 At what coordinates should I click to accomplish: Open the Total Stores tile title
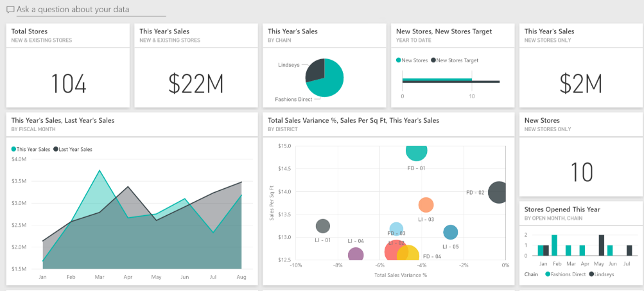click(29, 31)
